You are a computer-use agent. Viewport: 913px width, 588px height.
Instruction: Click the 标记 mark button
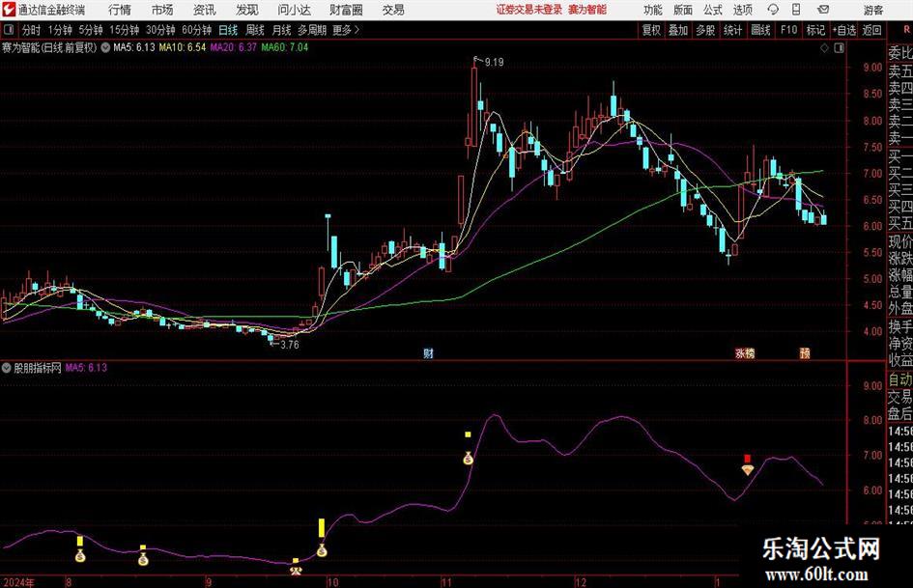(x=815, y=30)
